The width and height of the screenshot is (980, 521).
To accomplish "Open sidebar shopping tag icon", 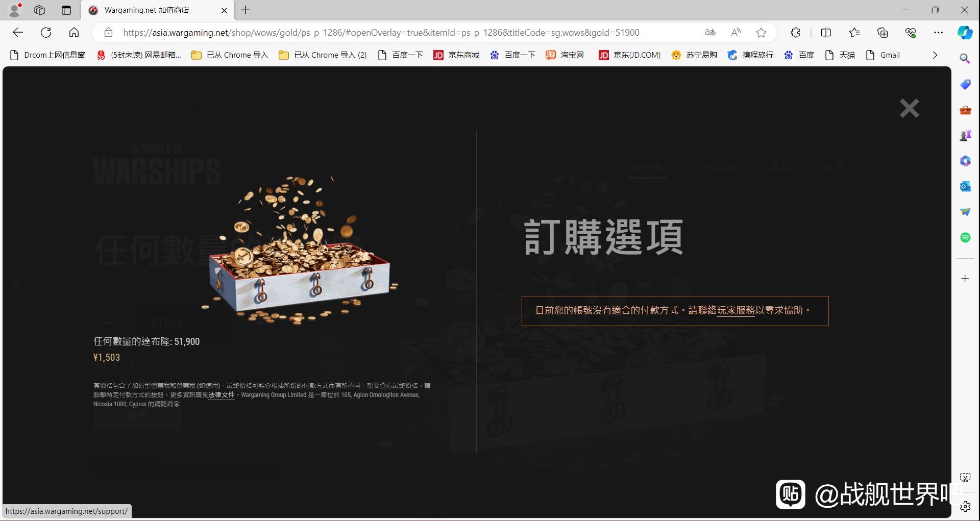I will point(965,84).
